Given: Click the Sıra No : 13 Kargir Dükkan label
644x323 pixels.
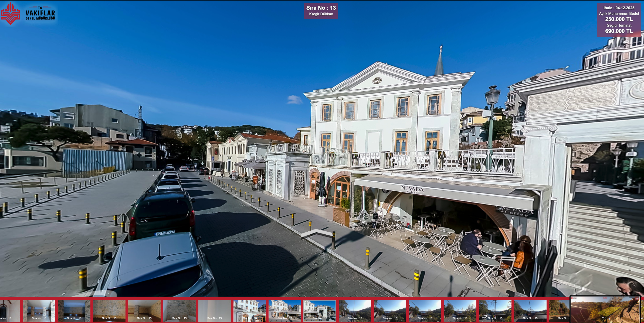Looking at the screenshot, I should pyautogui.click(x=321, y=11).
